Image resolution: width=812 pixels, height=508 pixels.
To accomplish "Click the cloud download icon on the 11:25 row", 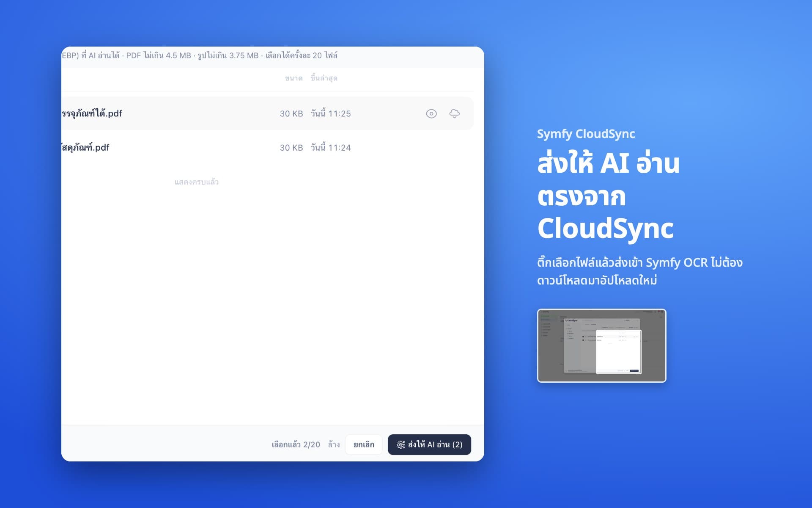I will 454,113.
